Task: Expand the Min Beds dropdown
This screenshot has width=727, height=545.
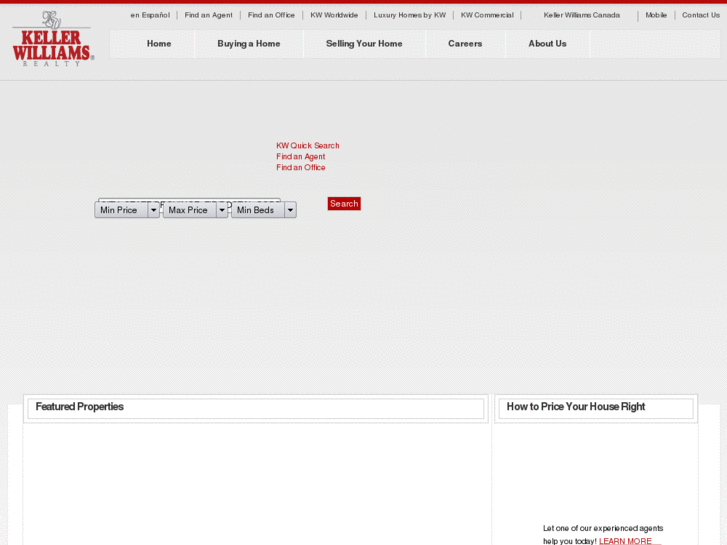Action: 264,210
